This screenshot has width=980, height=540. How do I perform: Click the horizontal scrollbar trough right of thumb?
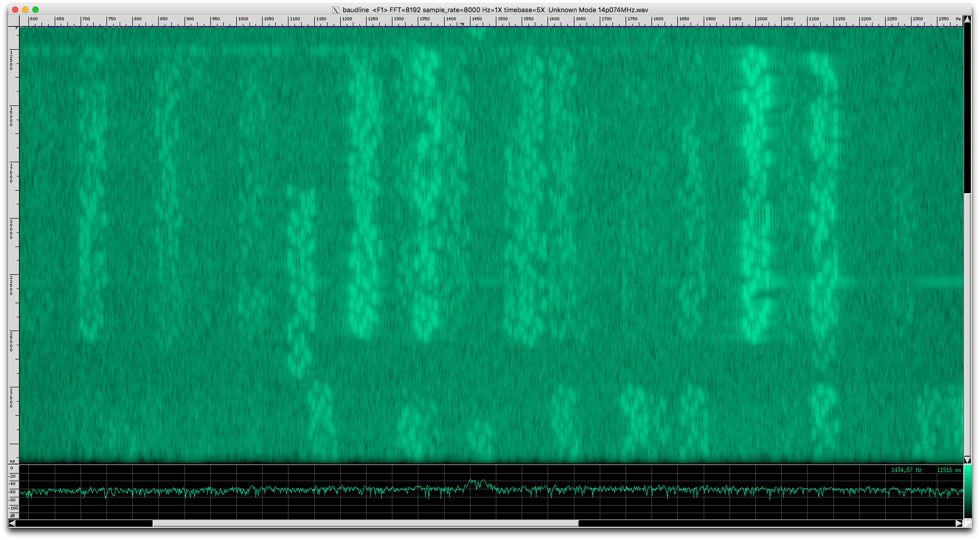click(767, 523)
